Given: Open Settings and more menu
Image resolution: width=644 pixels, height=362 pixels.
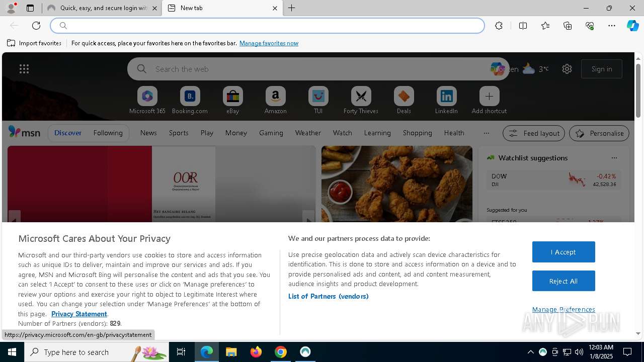Looking at the screenshot, I should (612, 26).
